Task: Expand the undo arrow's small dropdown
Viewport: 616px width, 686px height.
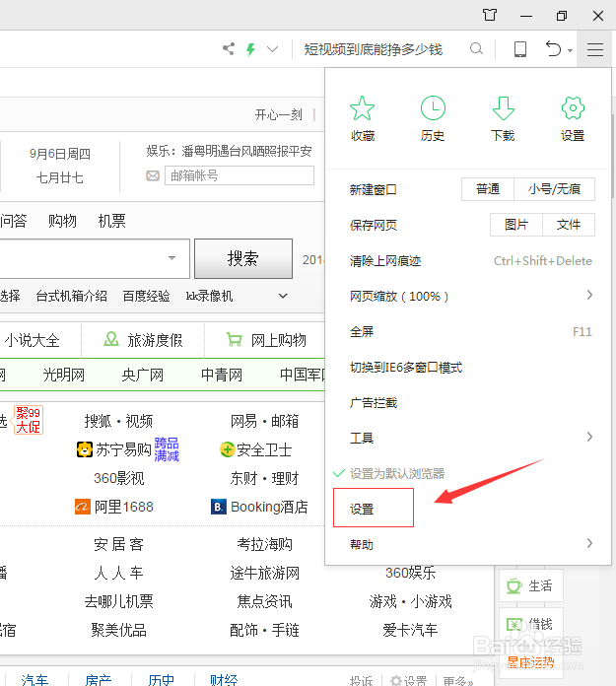Action: click(x=570, y=50)
